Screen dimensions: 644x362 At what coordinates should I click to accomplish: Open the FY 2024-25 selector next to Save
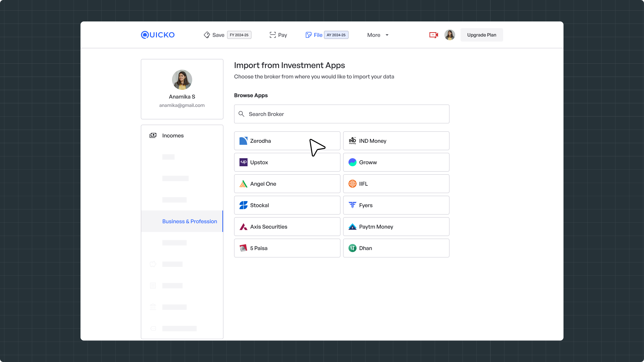point(239,35)
